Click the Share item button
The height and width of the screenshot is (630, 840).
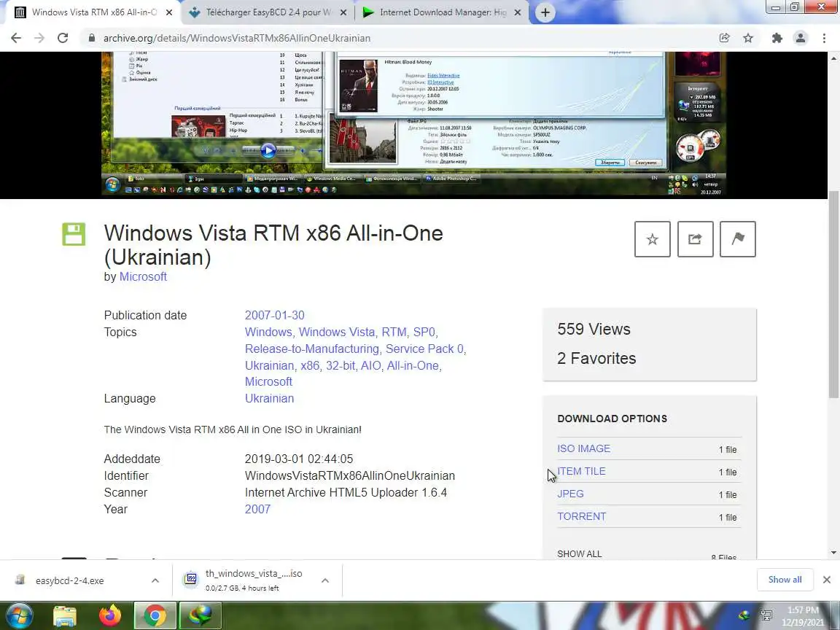tap(695, 239)
